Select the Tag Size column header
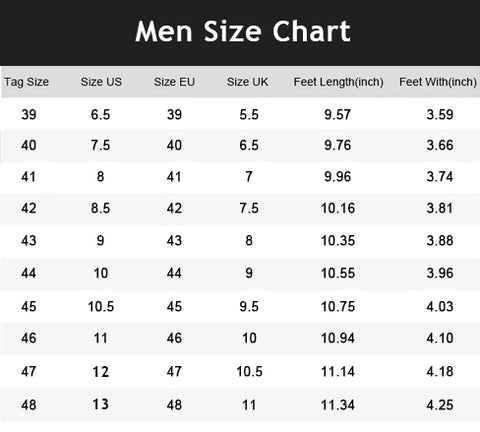Image resolution: width=480 pixels, height=432 pixels. [26, 82]
